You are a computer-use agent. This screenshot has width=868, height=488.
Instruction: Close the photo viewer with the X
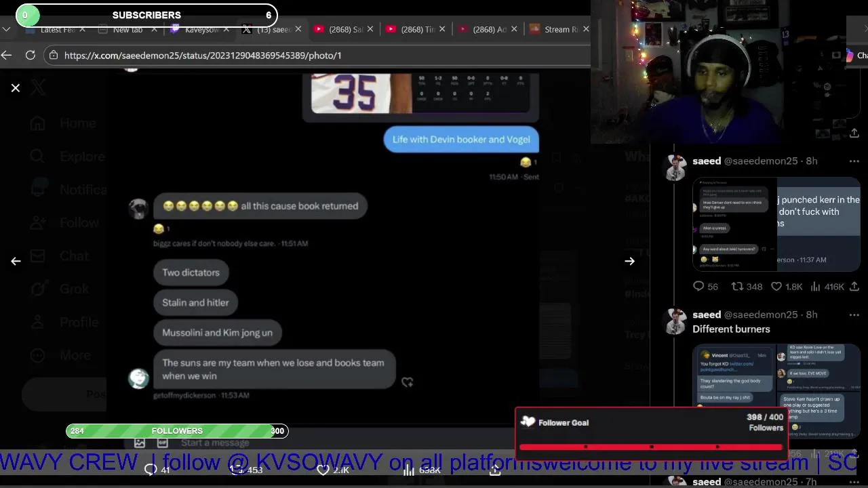(16, 88)
